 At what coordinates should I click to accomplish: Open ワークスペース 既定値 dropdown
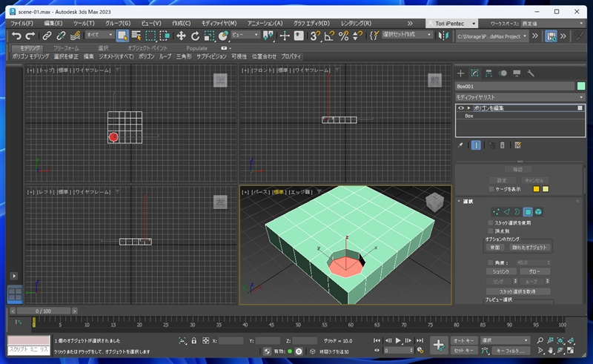[x=552, y=24]
